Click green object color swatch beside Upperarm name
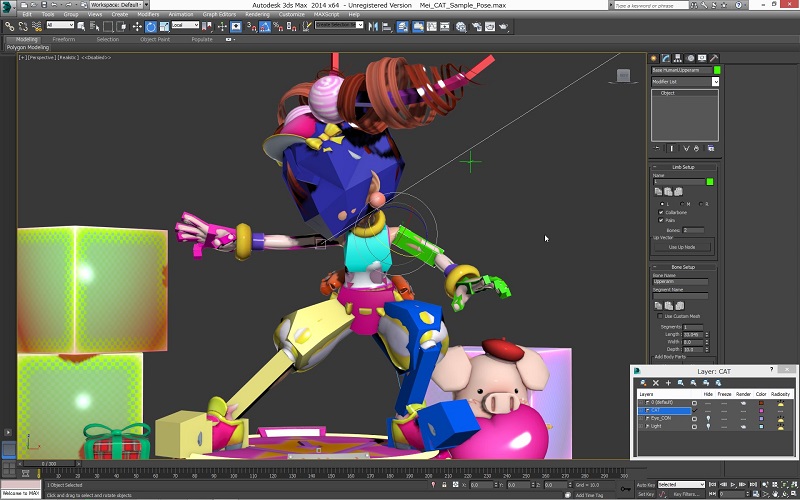This screenshot has width=800, height=500. (717, 70)
